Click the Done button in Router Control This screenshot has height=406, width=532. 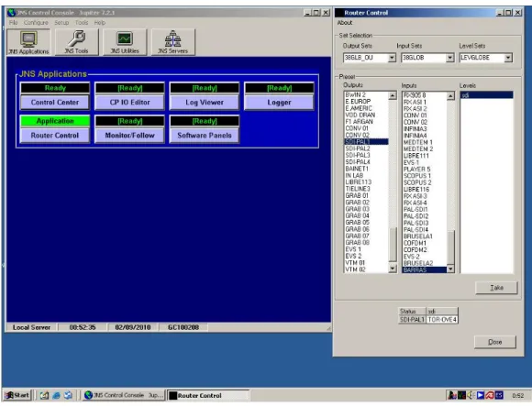(495, 342)
